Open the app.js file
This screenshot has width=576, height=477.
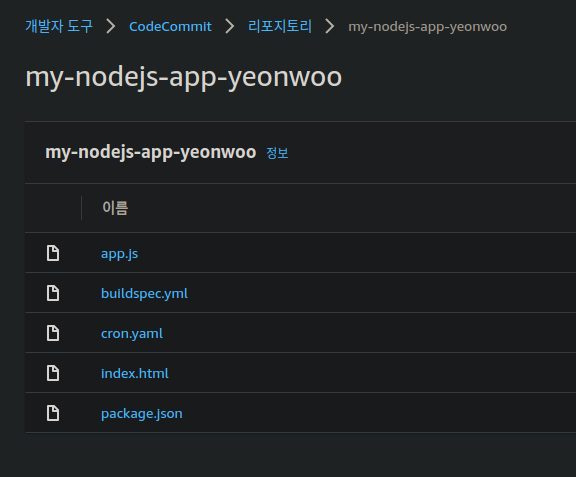[x=119, y=254]
